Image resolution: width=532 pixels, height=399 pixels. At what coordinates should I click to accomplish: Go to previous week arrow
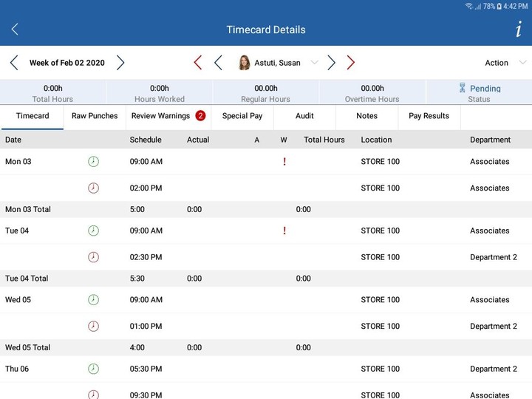coord(14,63)
